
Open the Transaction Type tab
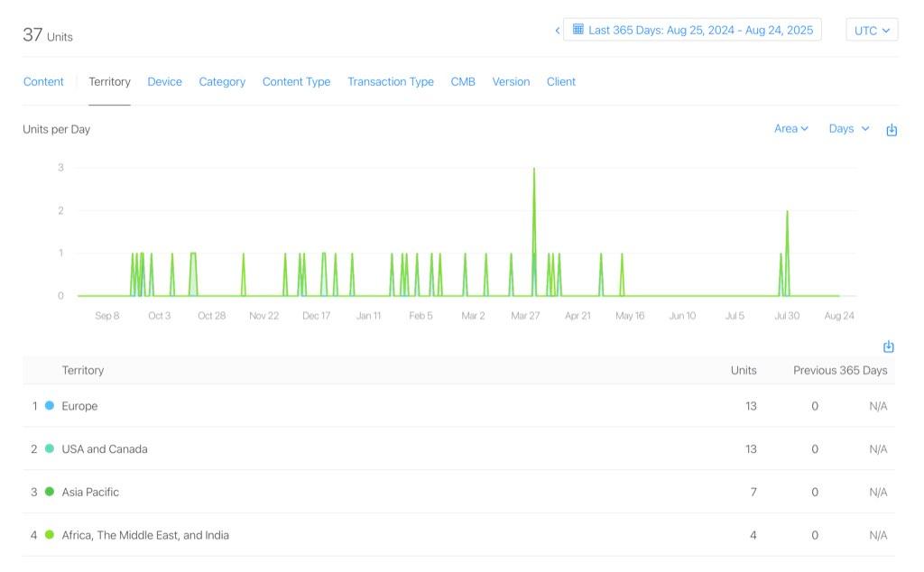(x=390, y=82)
